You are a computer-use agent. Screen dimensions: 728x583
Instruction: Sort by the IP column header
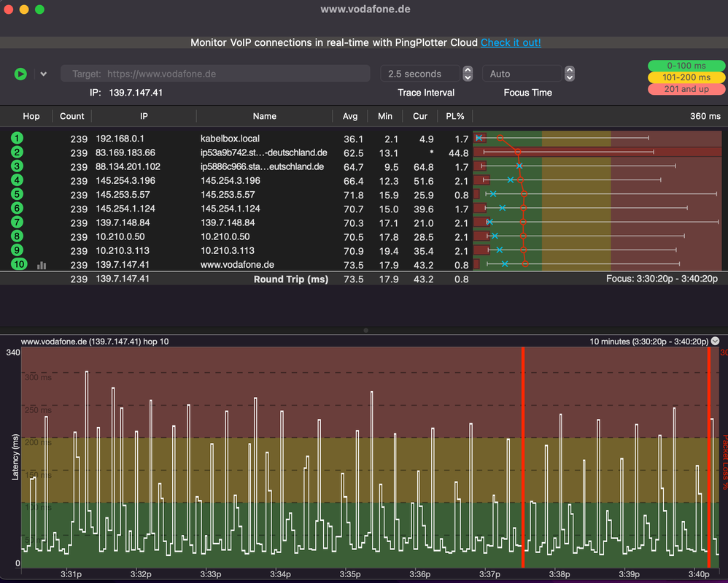point(144,116)
